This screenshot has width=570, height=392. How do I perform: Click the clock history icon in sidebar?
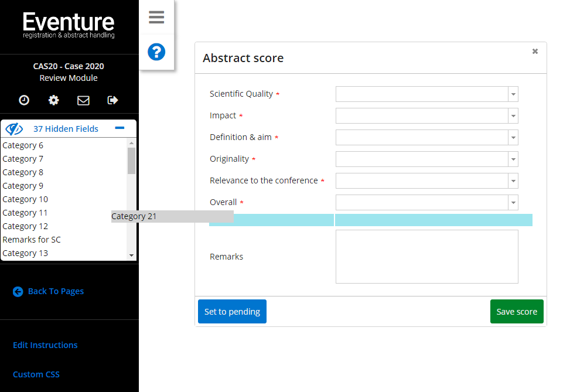coord(24,100)
